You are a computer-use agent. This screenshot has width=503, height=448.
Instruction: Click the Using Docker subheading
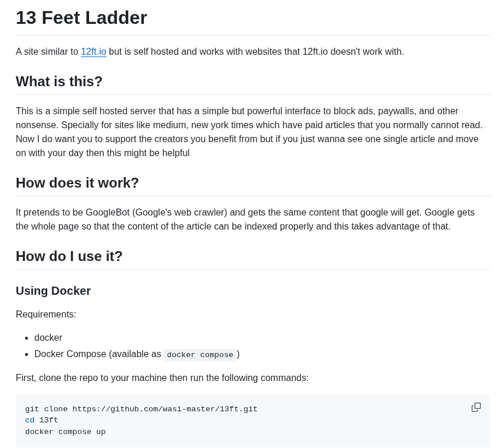point(53,291)
